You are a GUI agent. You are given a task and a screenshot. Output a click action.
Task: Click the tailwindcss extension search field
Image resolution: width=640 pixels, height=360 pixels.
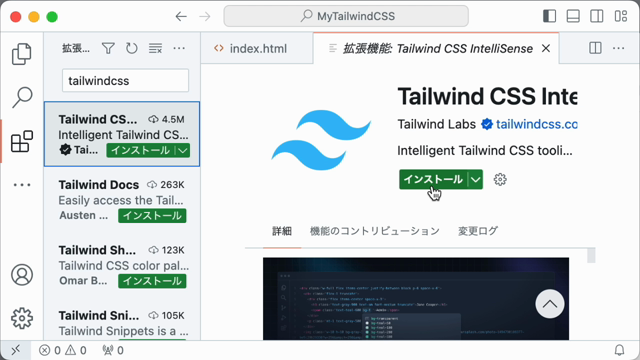[125, 80]
